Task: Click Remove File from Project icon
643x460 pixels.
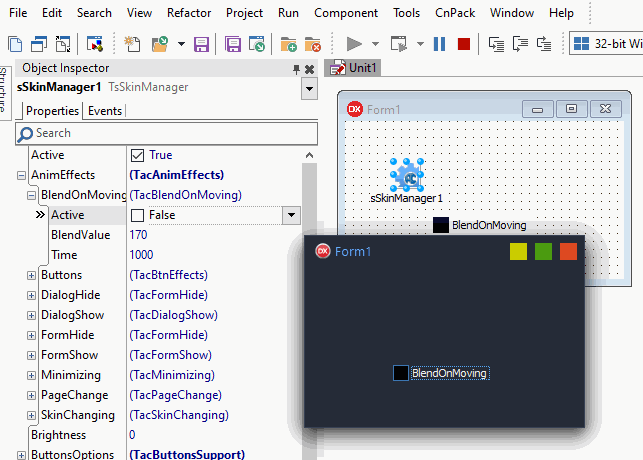Action: coord(312,44)
